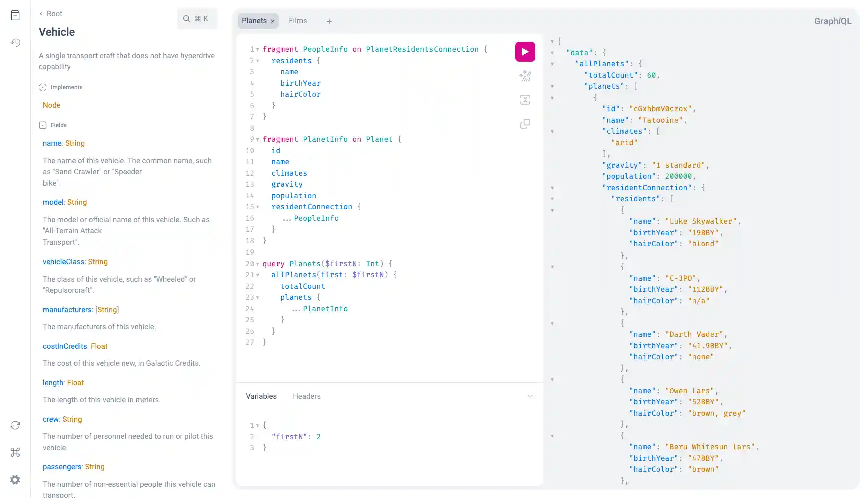Merge fragments into the query

pos(525,99)
